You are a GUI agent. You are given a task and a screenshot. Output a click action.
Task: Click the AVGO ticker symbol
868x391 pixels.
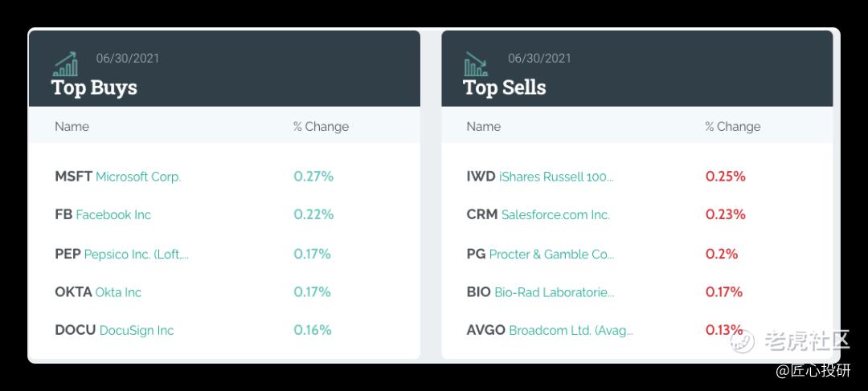[486, 330]
